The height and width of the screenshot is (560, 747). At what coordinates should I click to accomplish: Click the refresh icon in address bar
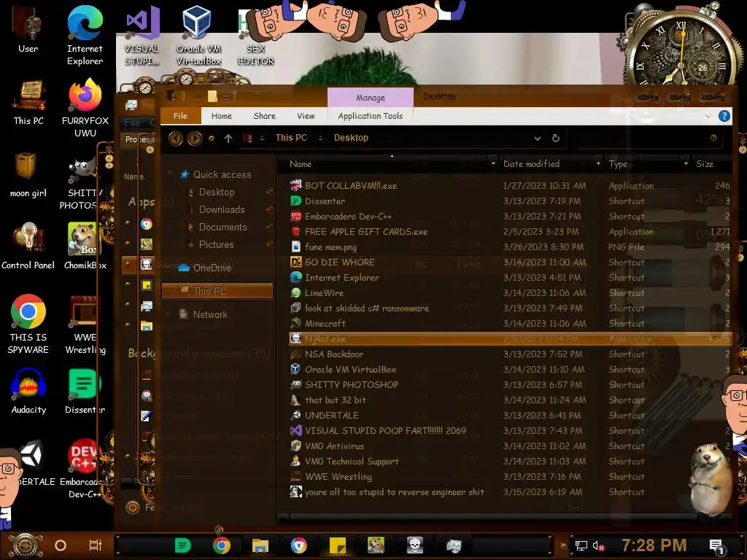point(555,138)
